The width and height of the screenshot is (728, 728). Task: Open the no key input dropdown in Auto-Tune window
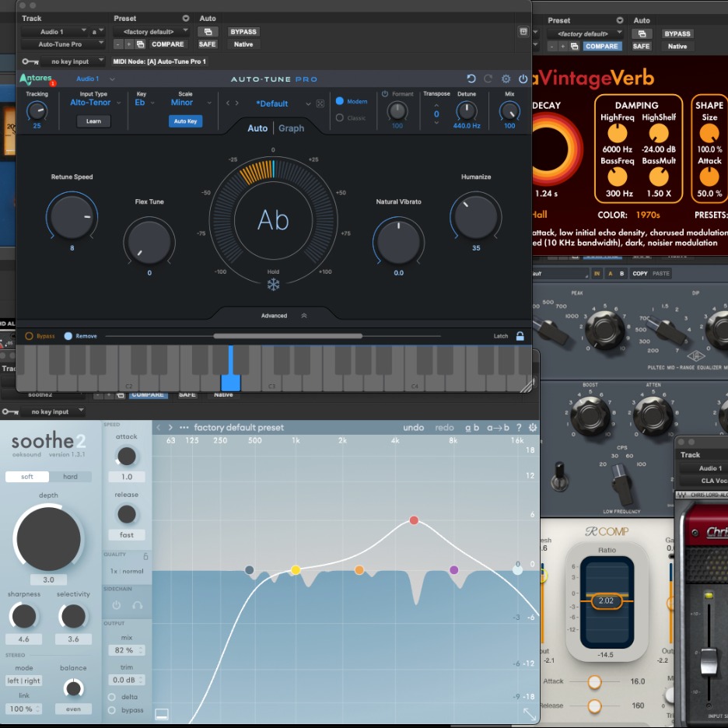[72, 61]
